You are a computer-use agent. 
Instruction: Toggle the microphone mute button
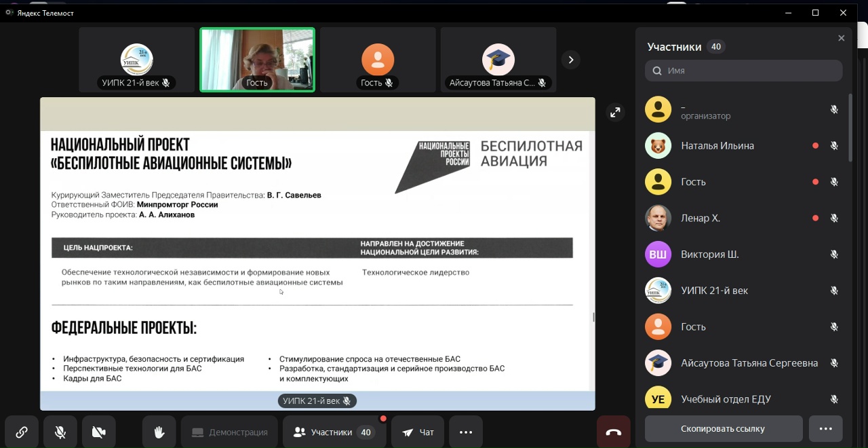(60, 432)
